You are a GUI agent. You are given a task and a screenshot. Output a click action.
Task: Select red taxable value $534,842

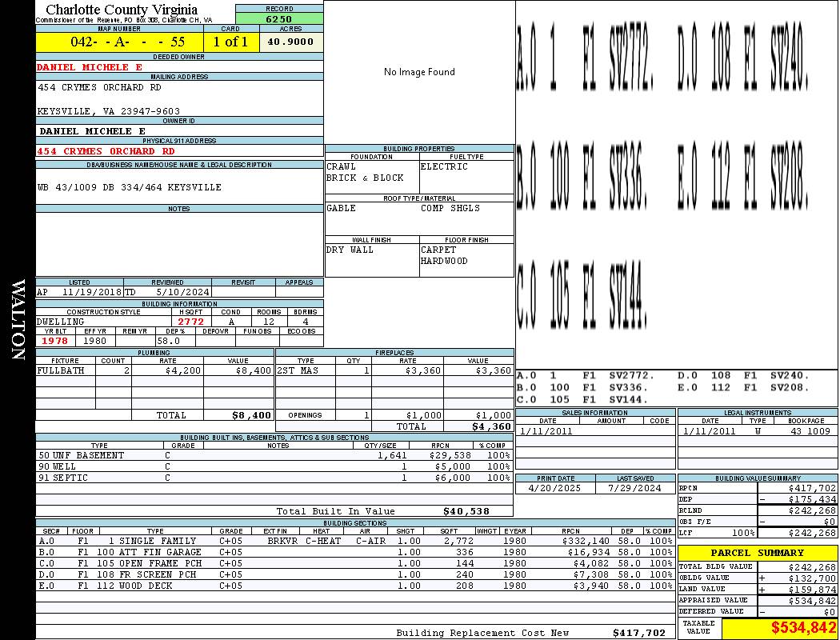pos(803,628)
